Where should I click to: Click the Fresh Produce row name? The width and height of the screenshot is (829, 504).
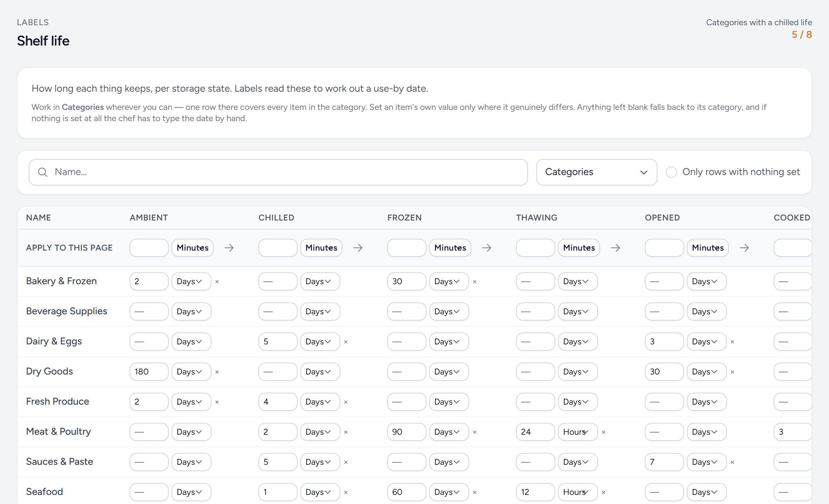click(x=57, y=401)
